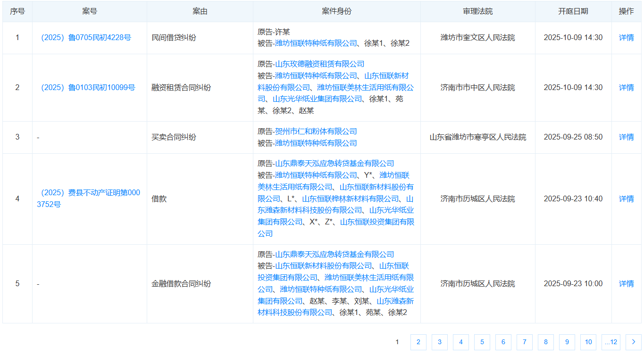Image resolution: width=644 pixels, height=355 pixels.
Task: Click the 开庭日期 column header
Action: click(573, 11)
